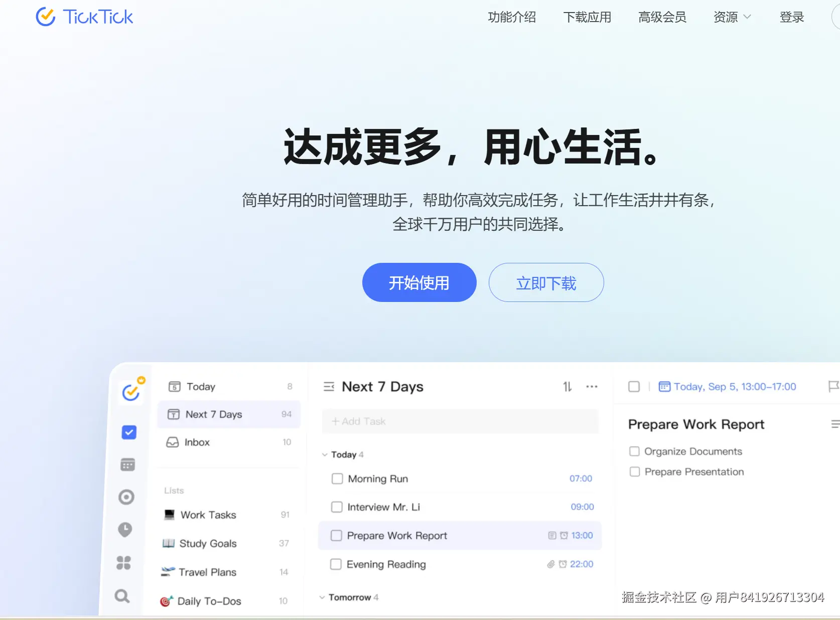Viewport: 840px width, 620px height.
Task: Go to the 高级会员 page
Action: point(662,17)
